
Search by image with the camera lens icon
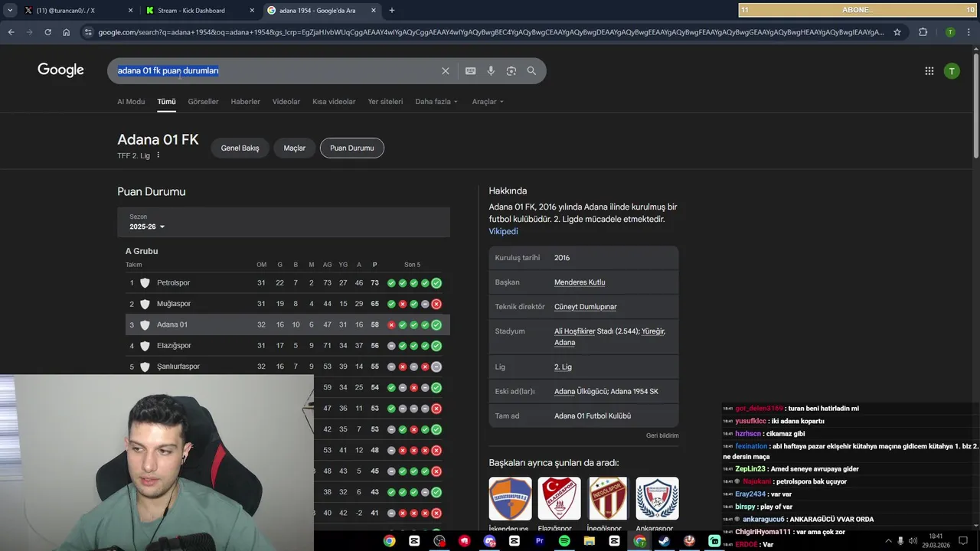(511, 70)
